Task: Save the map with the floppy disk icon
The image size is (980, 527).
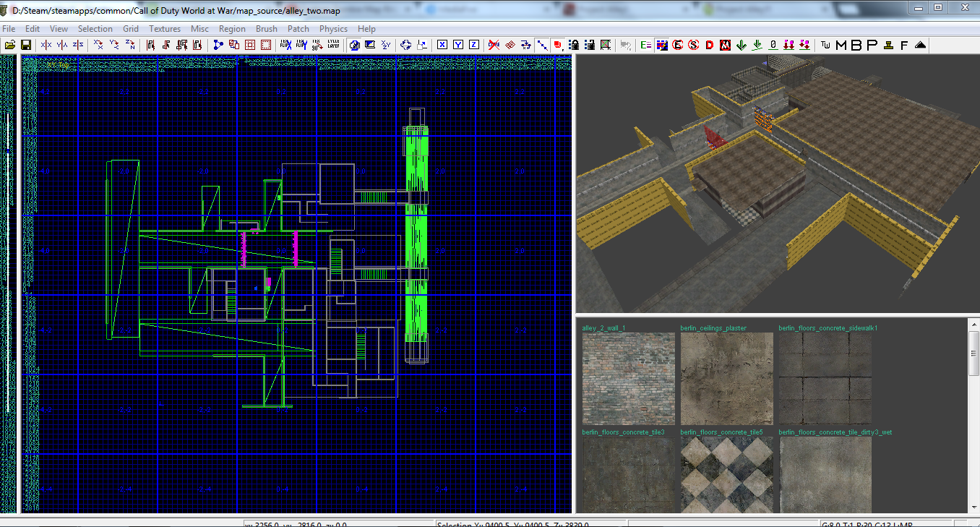Action: pyautogui.click(x=26, y=45)
